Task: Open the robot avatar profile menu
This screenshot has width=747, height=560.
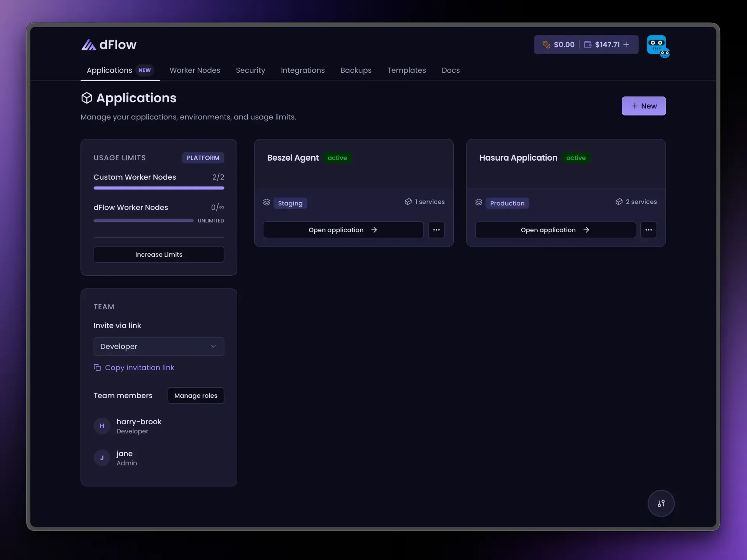Action: tap(658, 46)
